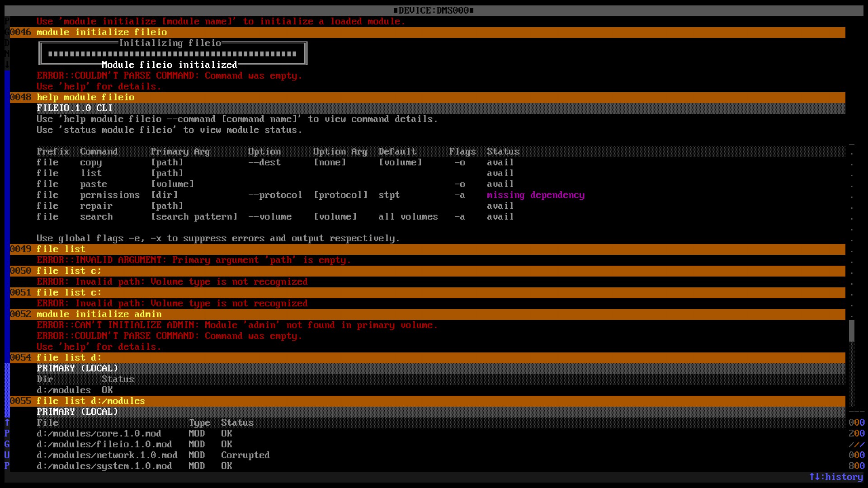The width and height of the screenshot is (868, 488).
Task: Click the blue up arrow in left gutter
Action: coord(7,422)
